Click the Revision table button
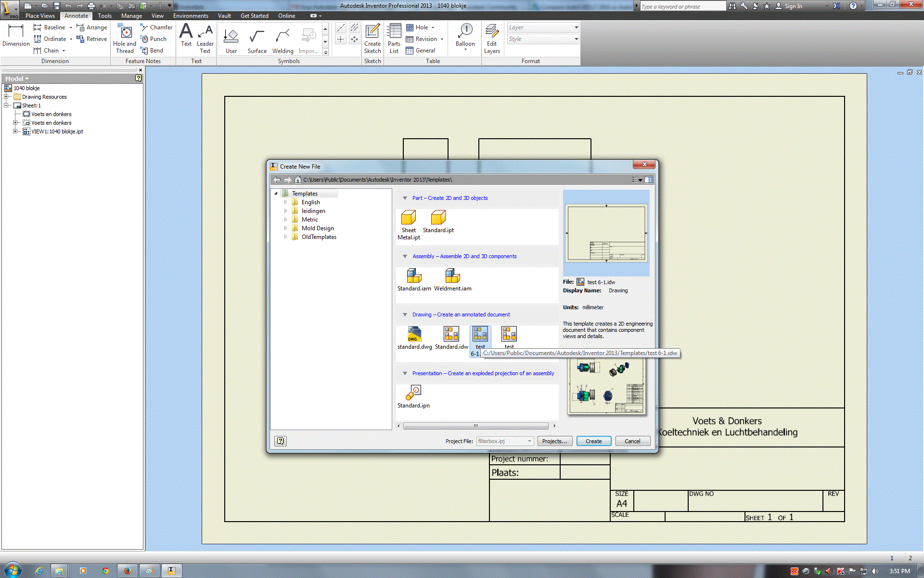924x578 pixels. click(425, 39)
